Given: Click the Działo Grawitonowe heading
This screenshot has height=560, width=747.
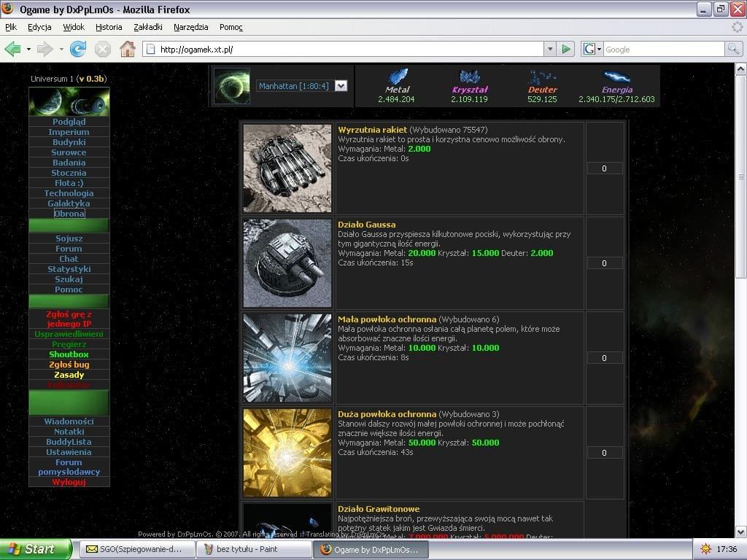Looking at the screenshot, I should click(379, 509).
